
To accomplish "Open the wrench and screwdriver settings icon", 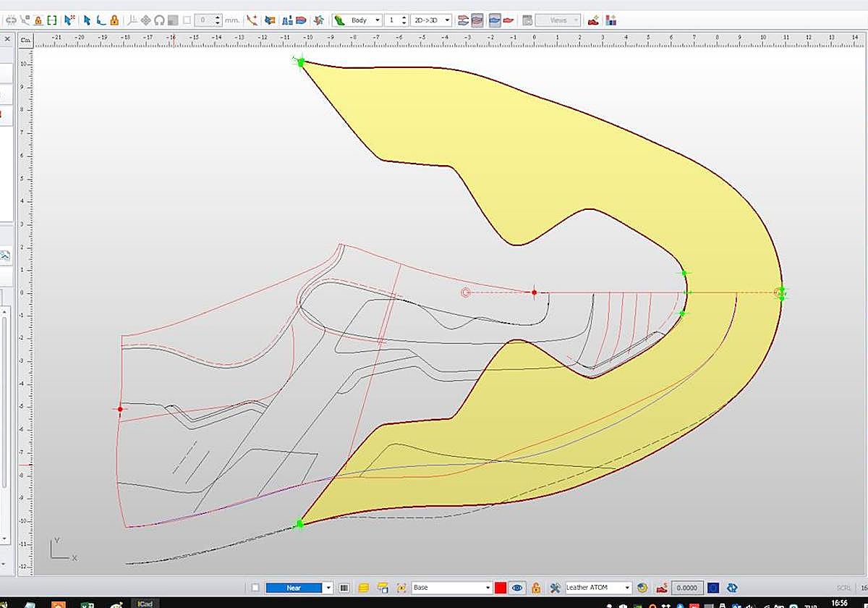I will pos(555,588).
